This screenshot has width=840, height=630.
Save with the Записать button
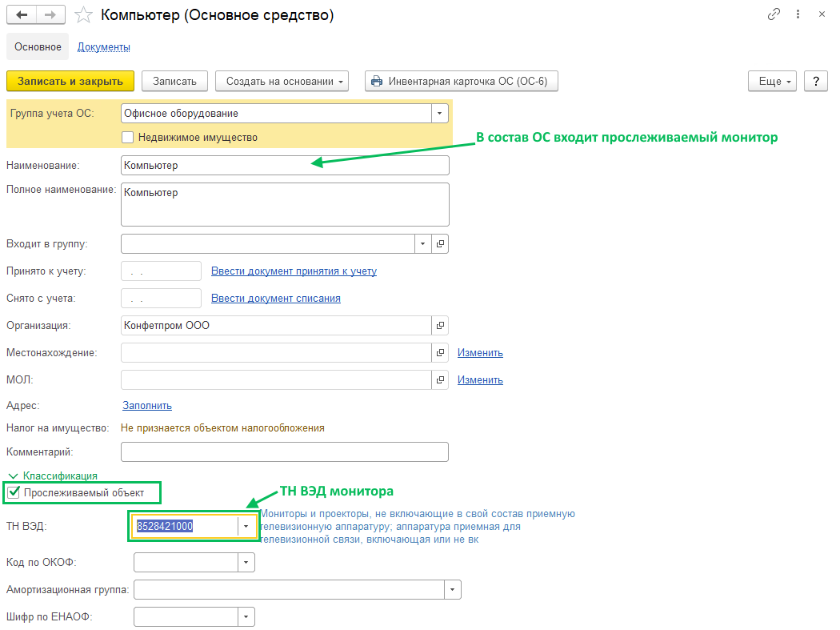174,82
